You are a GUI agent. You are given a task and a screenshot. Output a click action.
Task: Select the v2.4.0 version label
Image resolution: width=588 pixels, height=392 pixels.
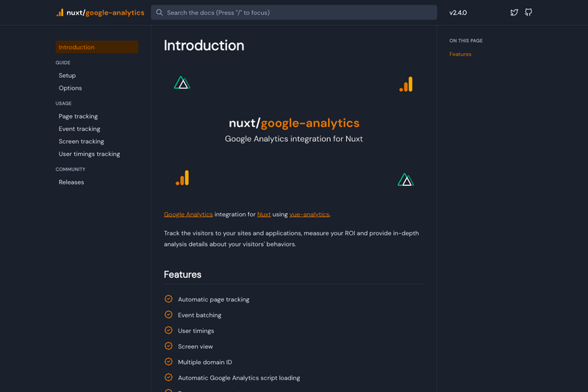458,13
